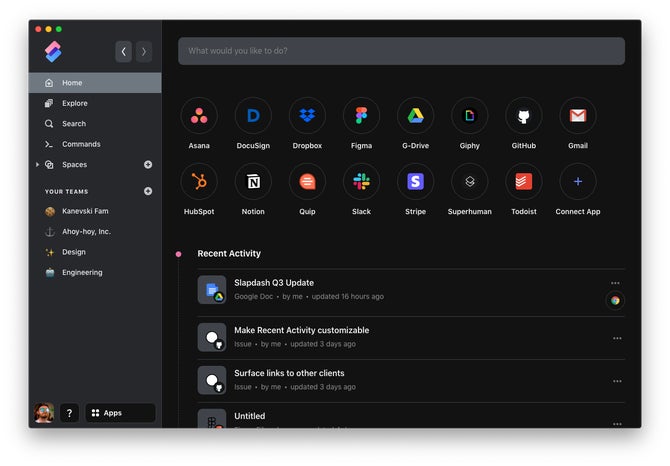The width and height of the screenshot is (670, 466).
Task: Expand the Spaces tree arrow
Action: [x=37, y=164]
